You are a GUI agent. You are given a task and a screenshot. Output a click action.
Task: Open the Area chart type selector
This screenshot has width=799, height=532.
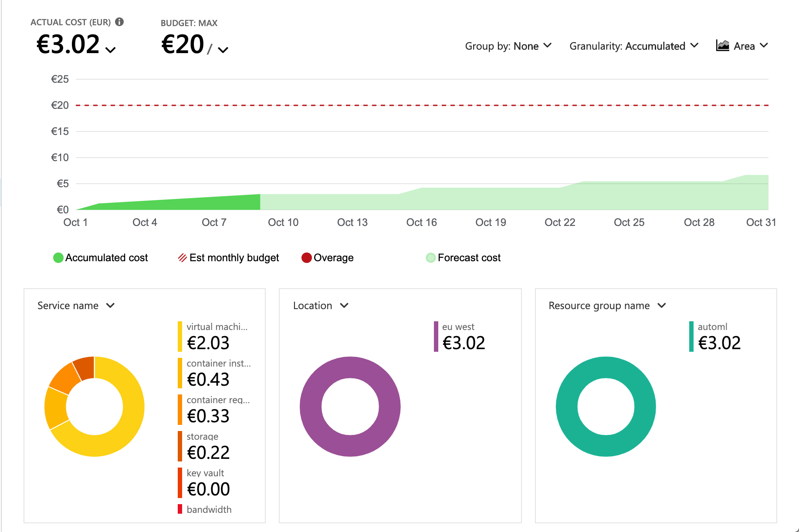pos(742,46)
